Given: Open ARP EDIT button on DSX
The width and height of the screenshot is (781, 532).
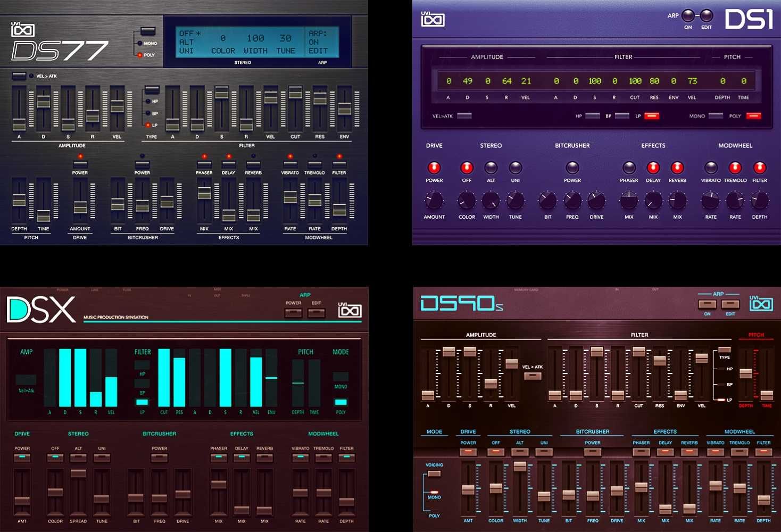Looking at the screenshot, I should [317, 312].
